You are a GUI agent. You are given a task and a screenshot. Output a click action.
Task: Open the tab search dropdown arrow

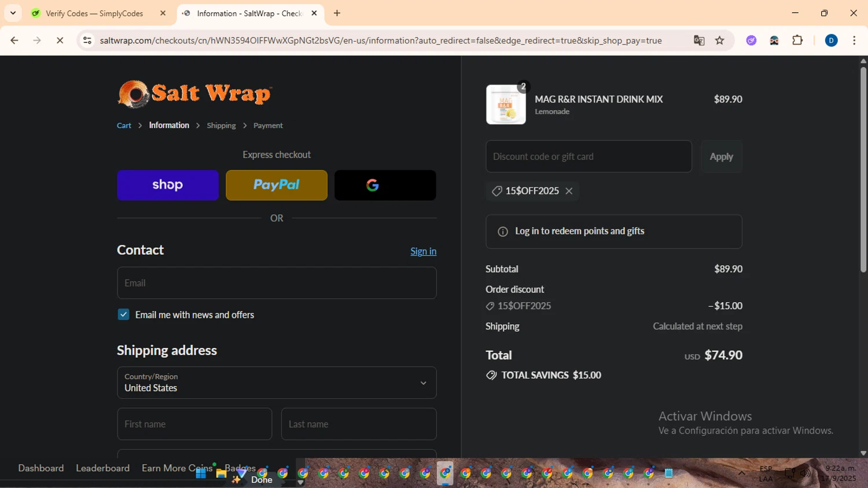pyautogui.click(x=13, y=13)
